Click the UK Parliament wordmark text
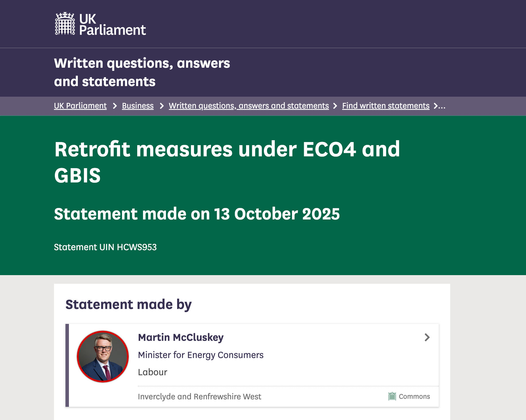 tap(112, 25)
